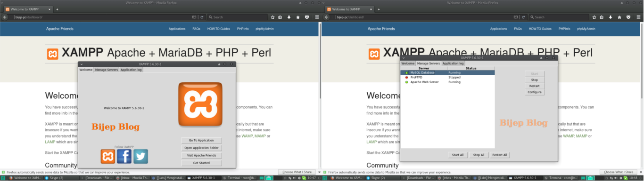Open the hamburger menu in the right Firefox window
This screenshot has width=644, height=183.
(x=638, y=17)
